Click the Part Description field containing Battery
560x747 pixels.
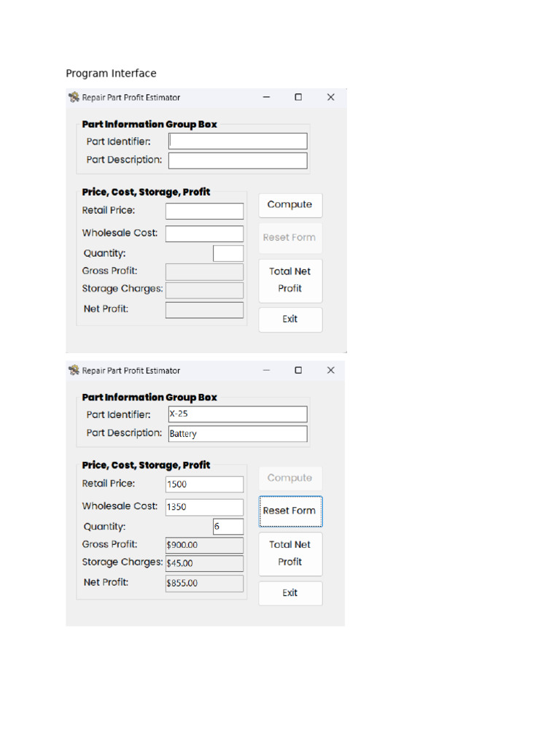(x=238, y=433)
